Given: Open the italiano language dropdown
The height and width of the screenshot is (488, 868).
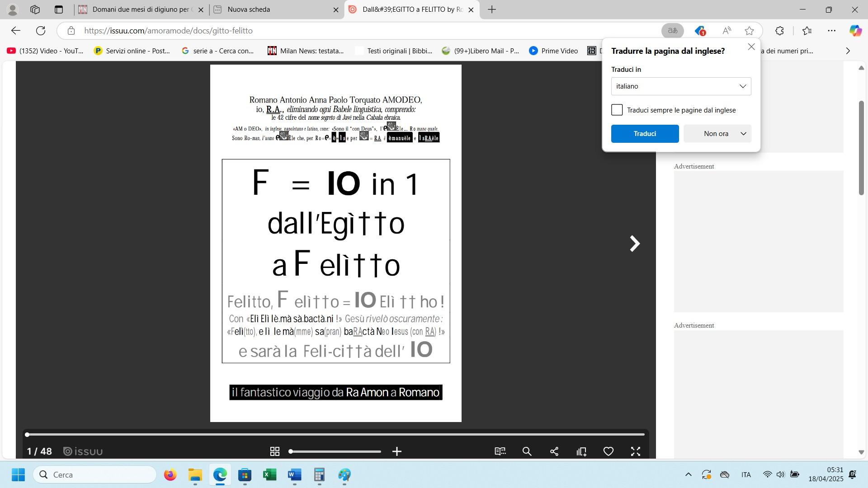Looking at the screenshot, I should coord(681,86).
